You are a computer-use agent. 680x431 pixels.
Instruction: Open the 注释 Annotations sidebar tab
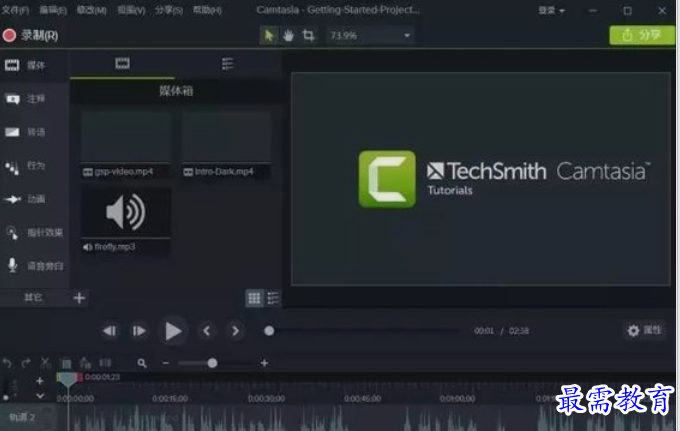[x=35, y=99]
